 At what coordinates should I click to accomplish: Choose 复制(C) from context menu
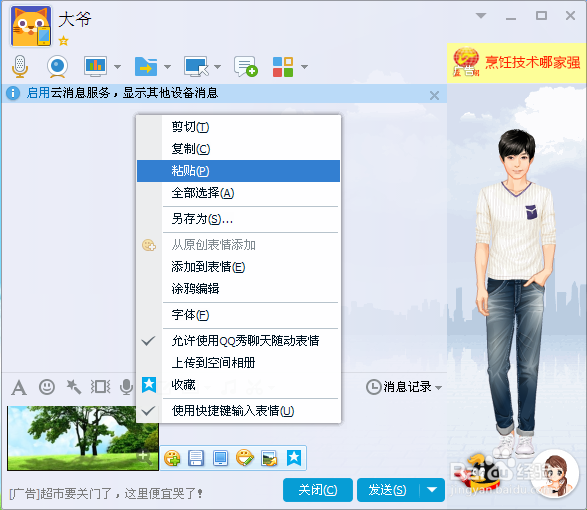click(238, 149)
